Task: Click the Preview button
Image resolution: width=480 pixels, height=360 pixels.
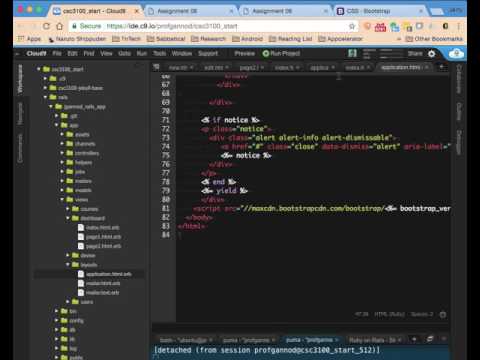Action: click(244, 53)
